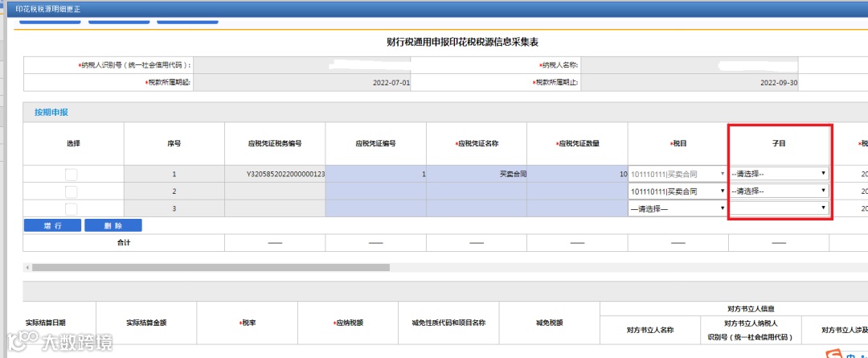Click the 税目 column header
Viewport: 868px width, 358px height.
(678, 143)
